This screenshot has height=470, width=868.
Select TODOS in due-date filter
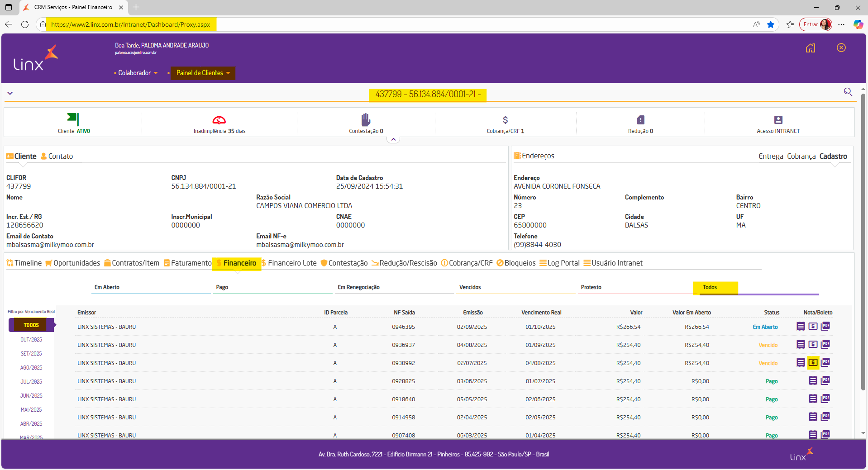click(x=31, y=325)
